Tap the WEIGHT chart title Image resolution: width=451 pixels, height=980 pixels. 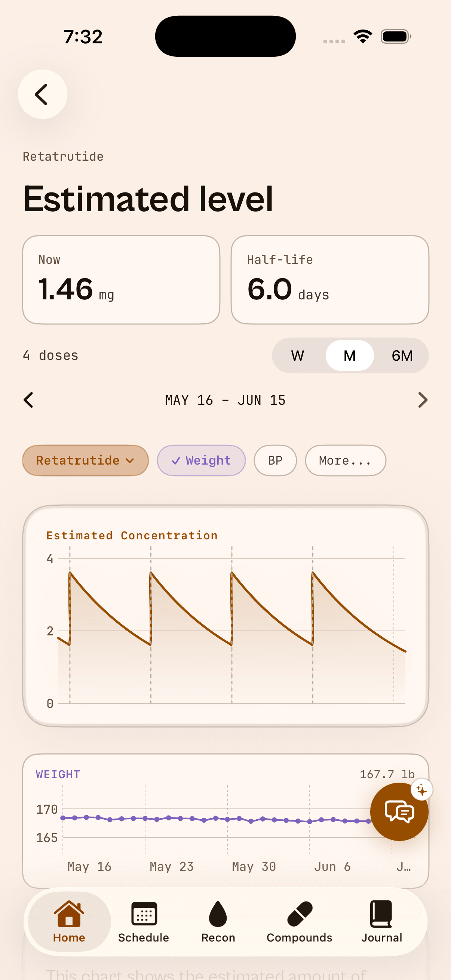point(58,774)
